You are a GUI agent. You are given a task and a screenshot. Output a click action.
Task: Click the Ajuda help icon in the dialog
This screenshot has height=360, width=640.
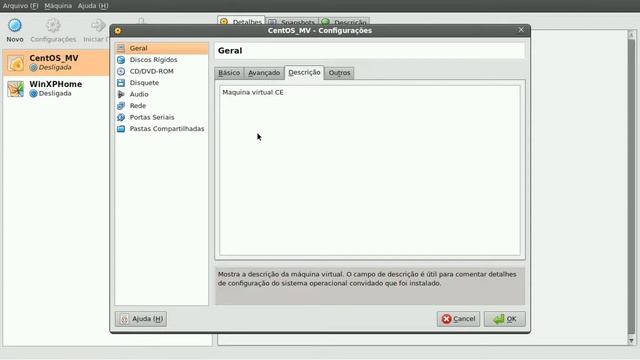[124, 319]
